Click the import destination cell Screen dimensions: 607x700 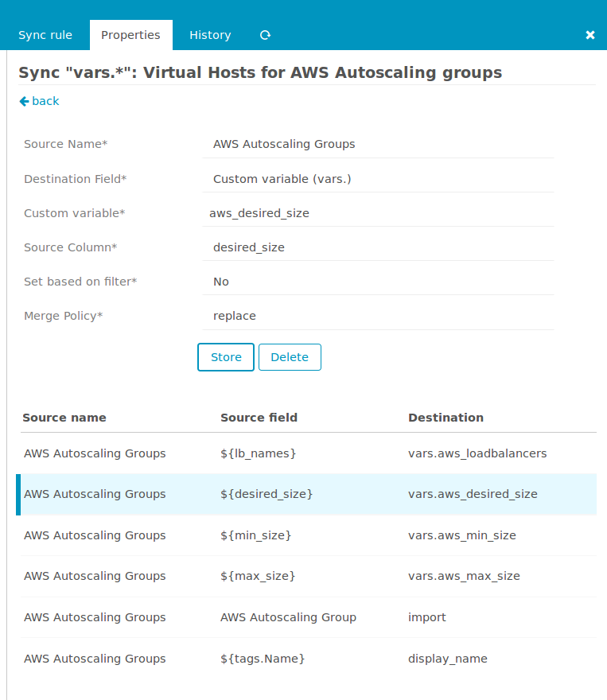[426, 617]
